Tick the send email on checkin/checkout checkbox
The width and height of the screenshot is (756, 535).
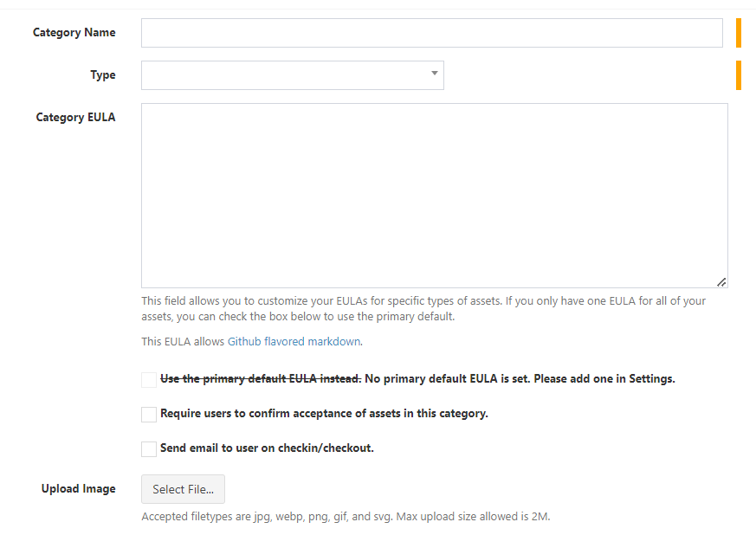tap(149, 449)
